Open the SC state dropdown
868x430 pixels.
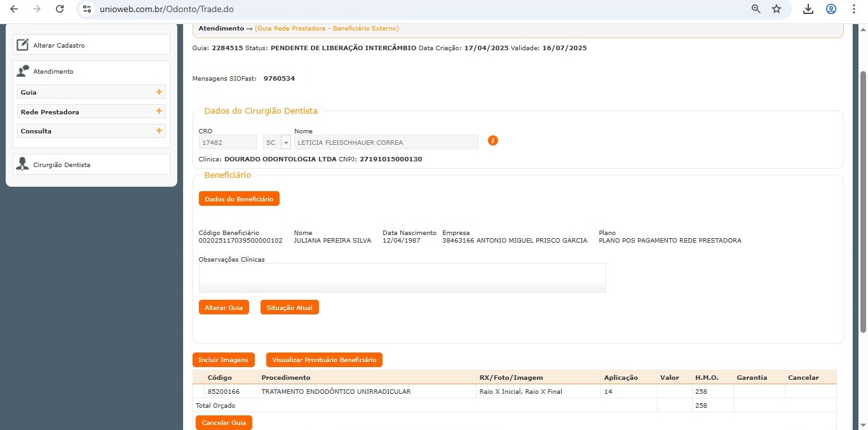[285, 142]
